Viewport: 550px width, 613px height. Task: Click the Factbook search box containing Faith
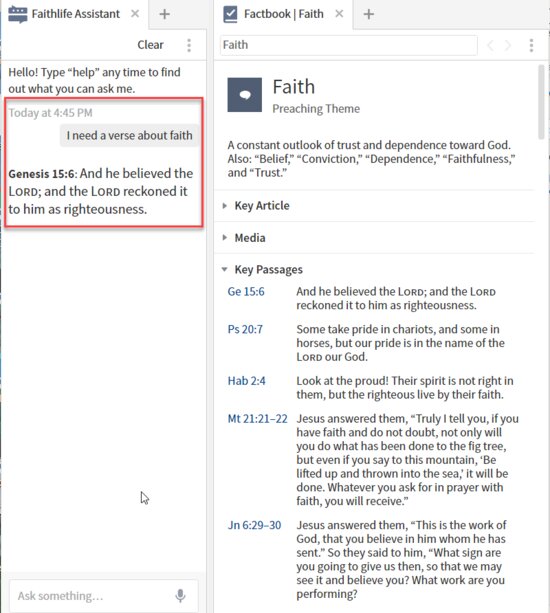coord(348,45)
